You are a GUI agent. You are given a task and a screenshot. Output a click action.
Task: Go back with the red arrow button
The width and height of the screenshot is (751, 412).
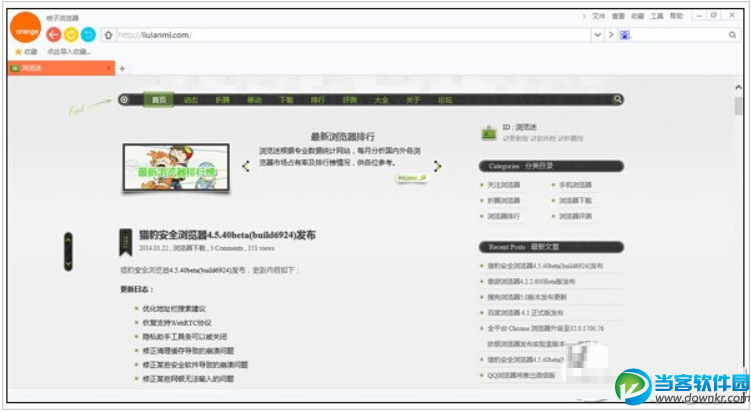(54, 34)
